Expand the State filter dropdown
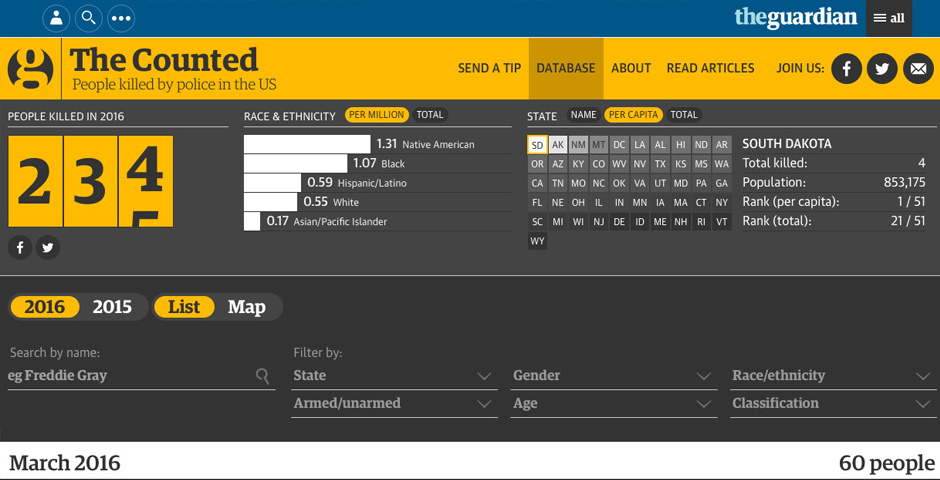This screenshot has height=480, width=940. coord(394,376)
